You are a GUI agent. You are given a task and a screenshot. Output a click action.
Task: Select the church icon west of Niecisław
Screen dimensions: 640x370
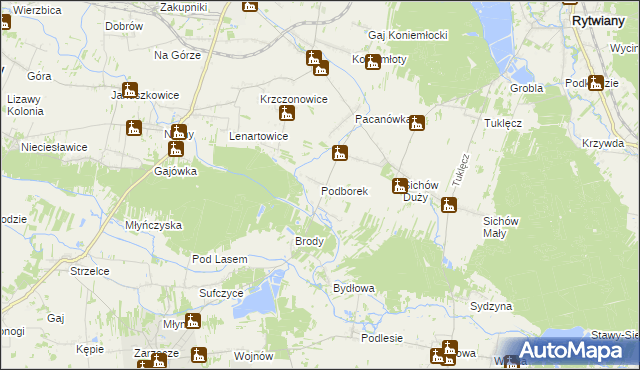tap(134, 128)
